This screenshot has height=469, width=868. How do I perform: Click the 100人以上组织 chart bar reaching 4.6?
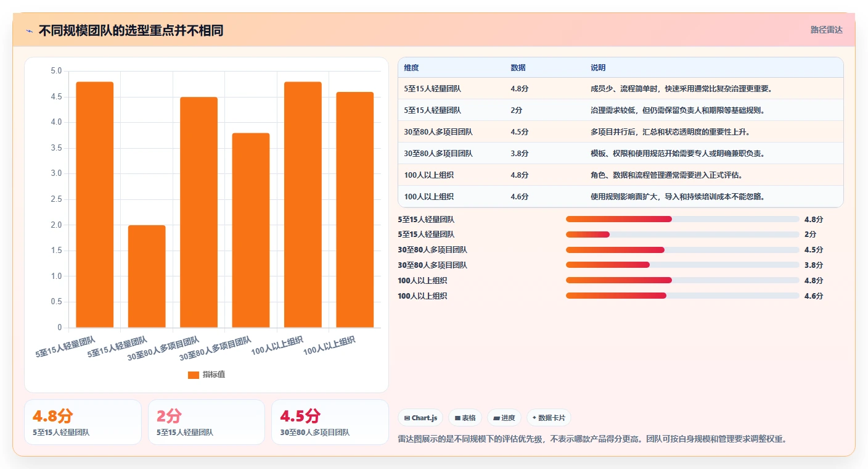[355, 210]
